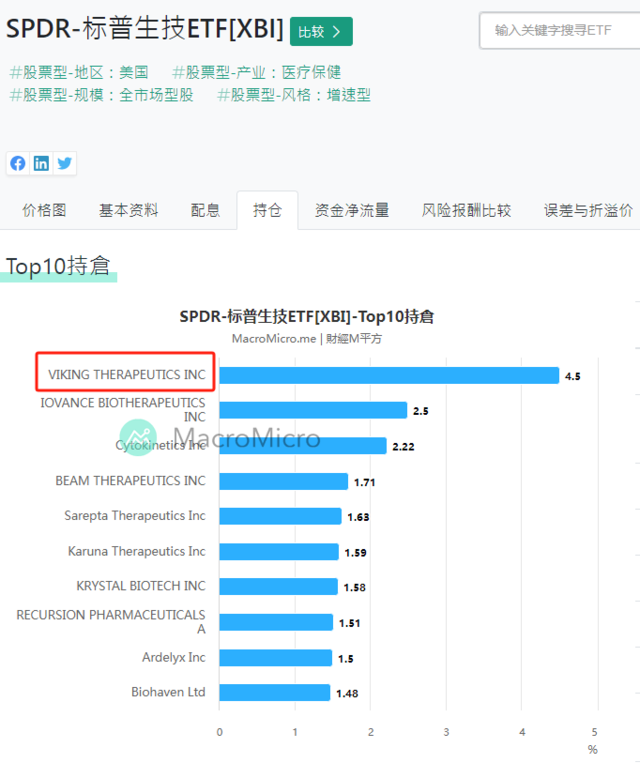Open the 风险报酬比较 tab
640x763 pixels.
466,210
